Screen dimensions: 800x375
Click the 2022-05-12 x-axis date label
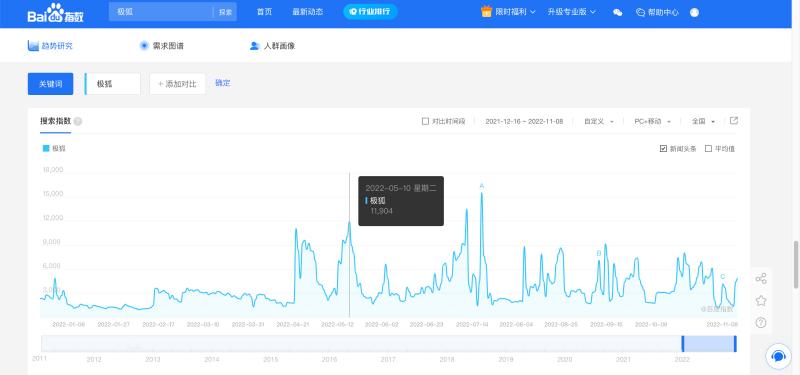(x=337, y=324)
